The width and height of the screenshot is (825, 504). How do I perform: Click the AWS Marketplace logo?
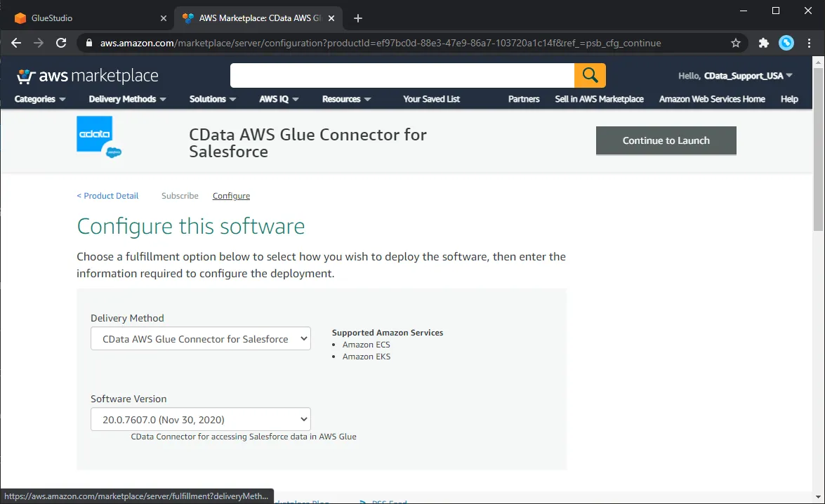pos(87,75)
